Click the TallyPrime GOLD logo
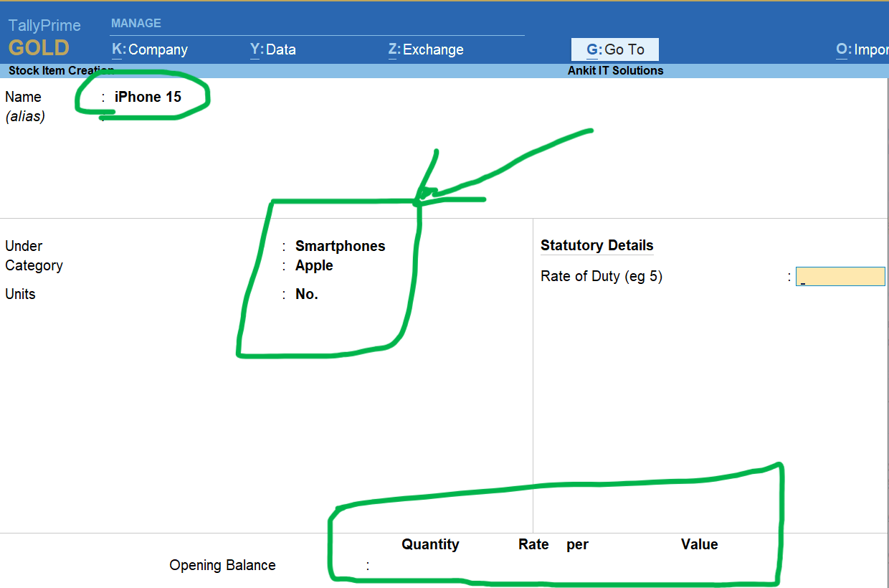The image size is (889, 588). tap(44, 37)
